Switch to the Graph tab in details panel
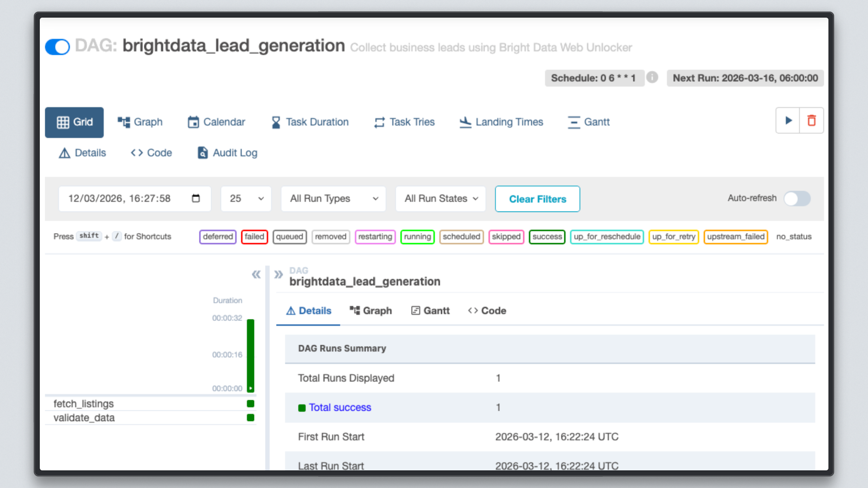This screenshot has width=868, height=488. pos(371,310)
